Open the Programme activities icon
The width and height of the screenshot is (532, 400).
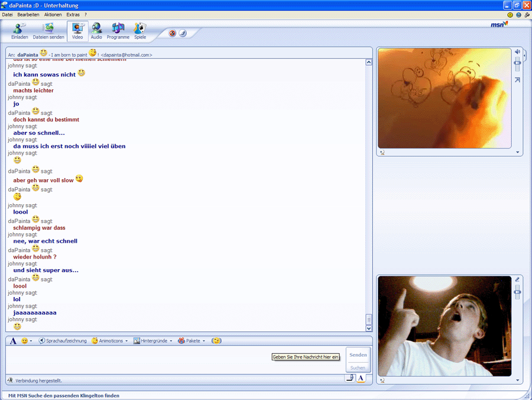click(118, 31)
